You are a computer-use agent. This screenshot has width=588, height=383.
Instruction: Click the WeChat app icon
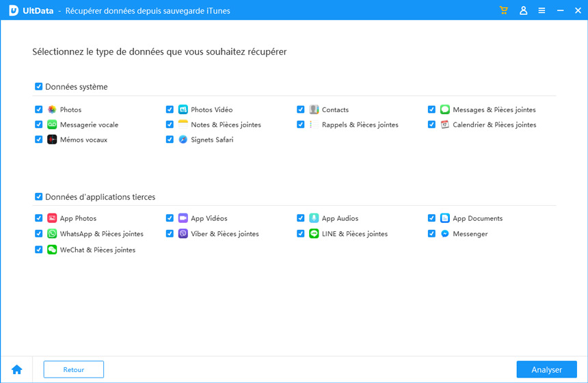tap(52, 250)
